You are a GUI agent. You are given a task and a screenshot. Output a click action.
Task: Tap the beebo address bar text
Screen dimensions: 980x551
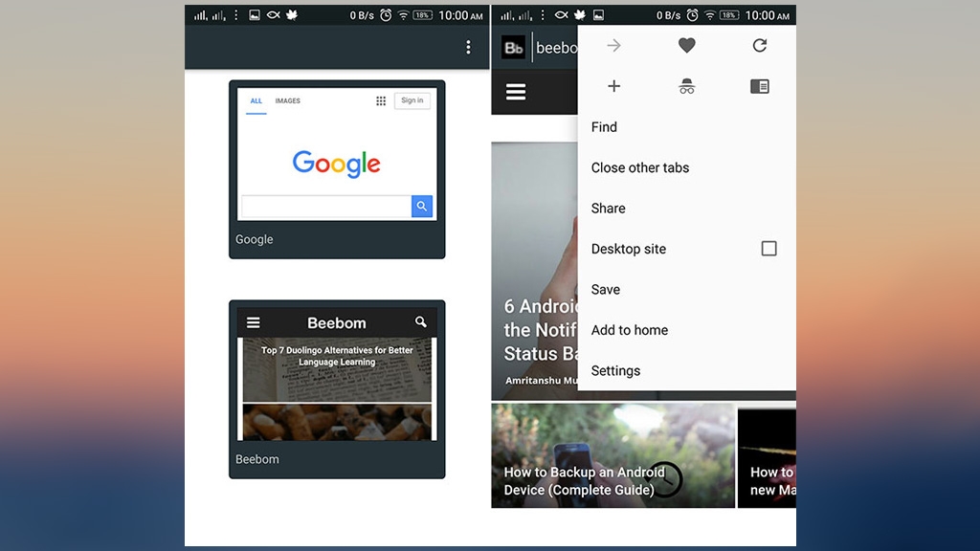click(556, 48)
